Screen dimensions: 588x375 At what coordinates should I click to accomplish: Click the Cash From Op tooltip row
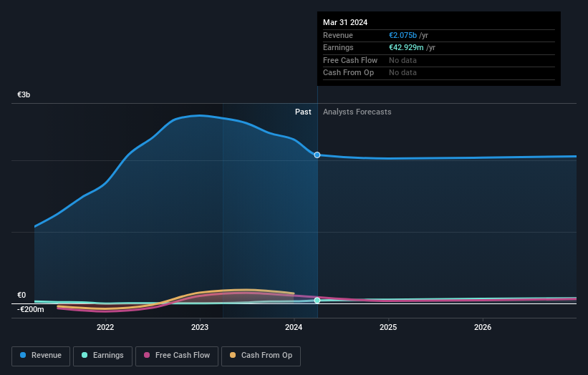439,73
